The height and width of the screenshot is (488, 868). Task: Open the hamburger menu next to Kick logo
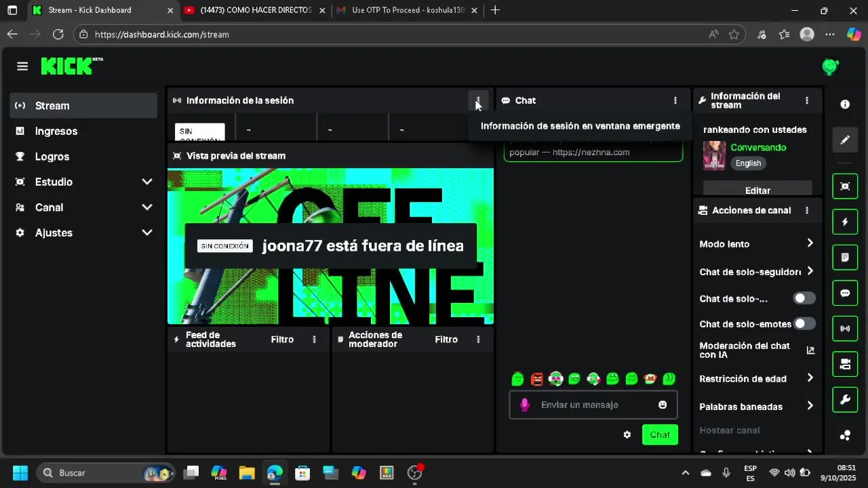(x=22, y=66)
